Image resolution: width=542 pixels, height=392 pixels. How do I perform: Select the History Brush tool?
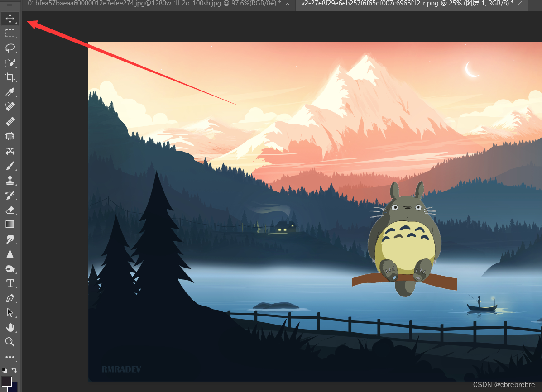click(10, 195)
